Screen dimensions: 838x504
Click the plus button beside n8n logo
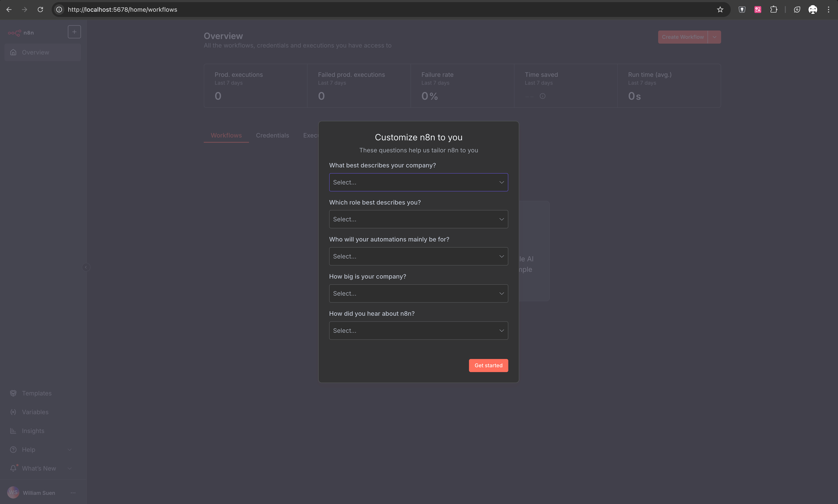(x=74, y=32)
